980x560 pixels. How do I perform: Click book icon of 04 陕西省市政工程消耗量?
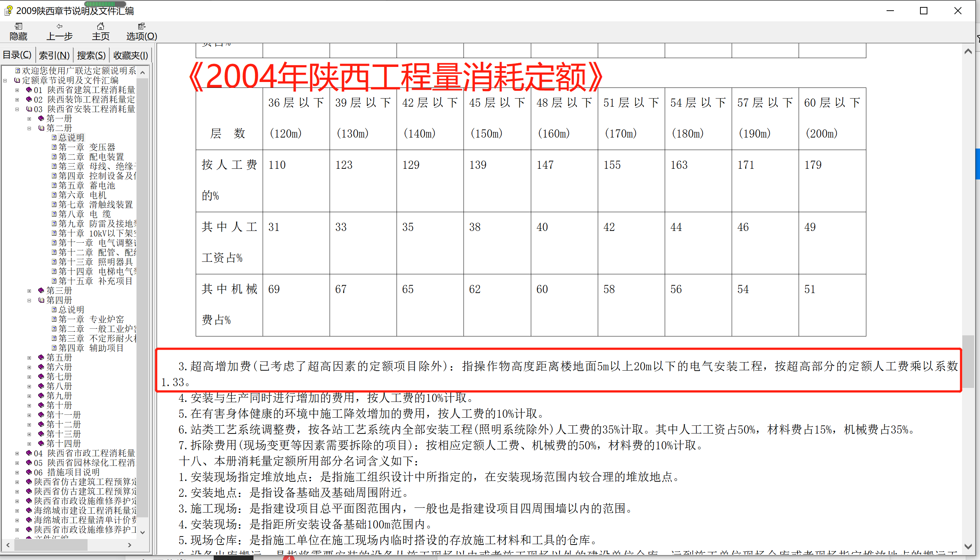29,453
